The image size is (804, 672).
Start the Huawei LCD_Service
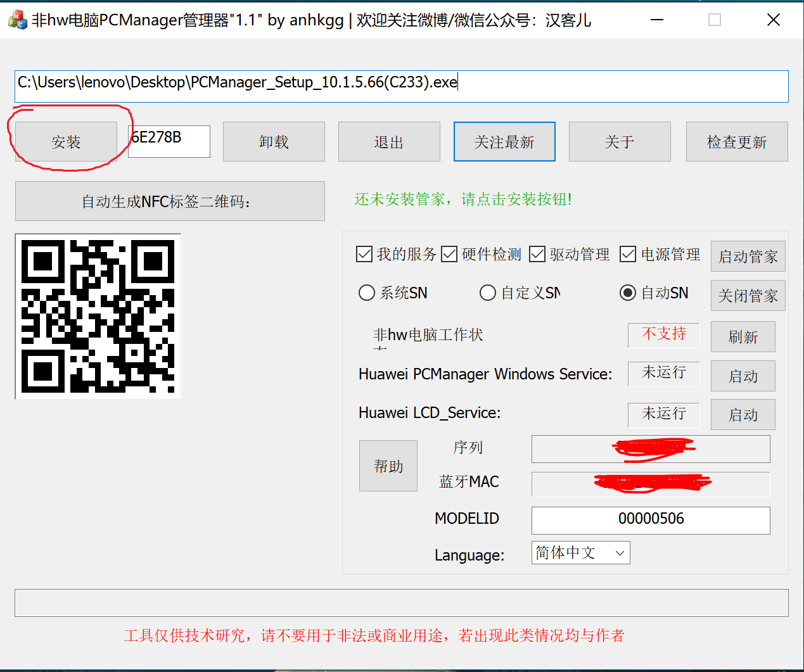pos(742,414)
